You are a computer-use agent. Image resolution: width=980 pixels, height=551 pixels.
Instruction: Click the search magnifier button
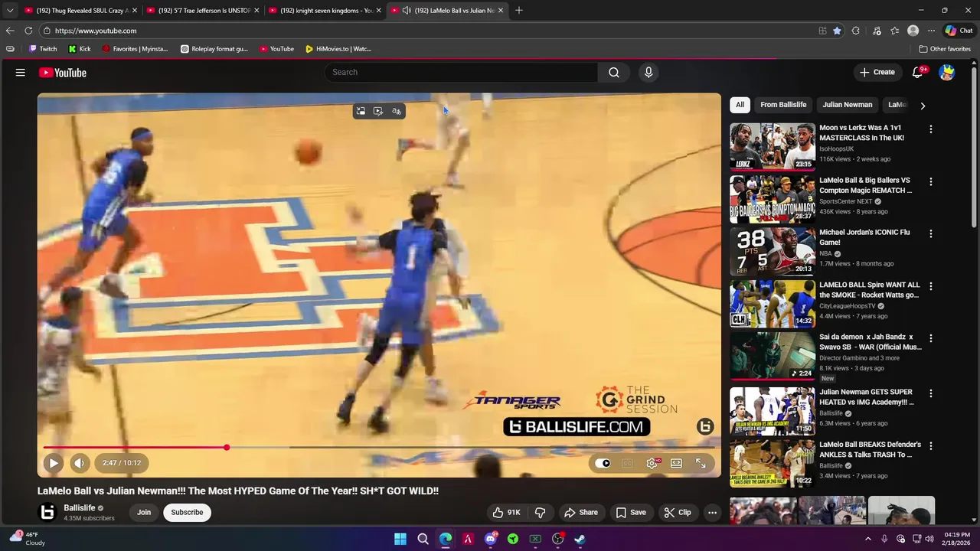pyautogui.click(x=614, y=72)
